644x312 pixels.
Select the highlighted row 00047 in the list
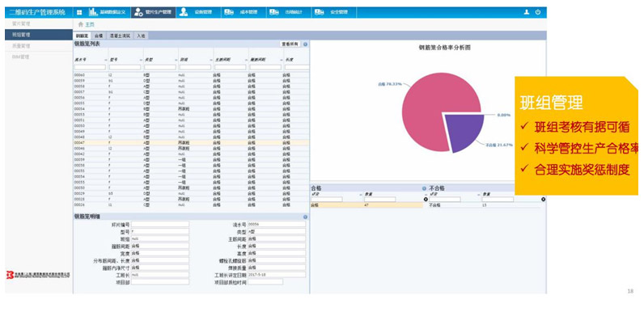click(x=192, y=142)
